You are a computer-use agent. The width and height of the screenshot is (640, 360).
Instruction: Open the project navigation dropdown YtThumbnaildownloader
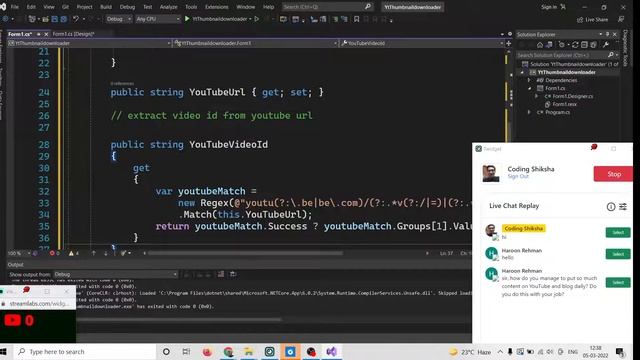tap(89, 43)
